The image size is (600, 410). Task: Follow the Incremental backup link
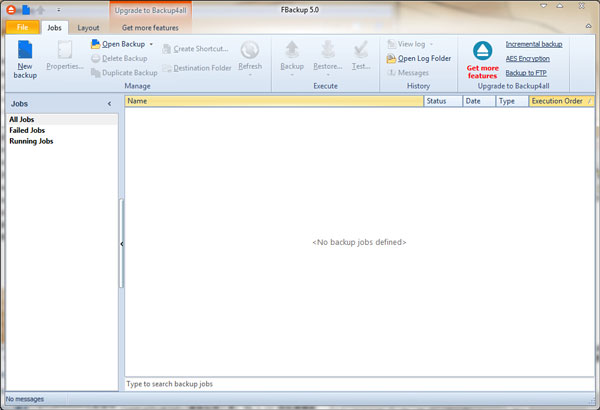point(534,44)
